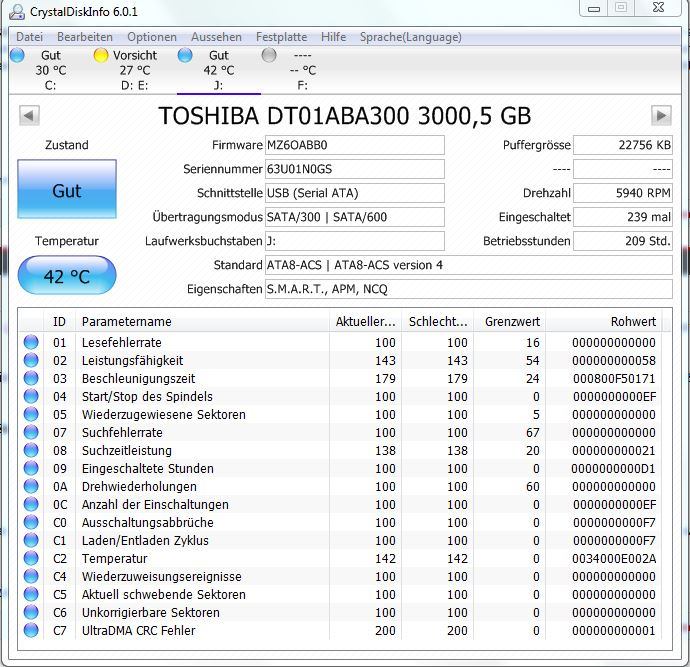Click the blue status orb for drive C:
690x667 pixels.
click(x=17, y=55)
